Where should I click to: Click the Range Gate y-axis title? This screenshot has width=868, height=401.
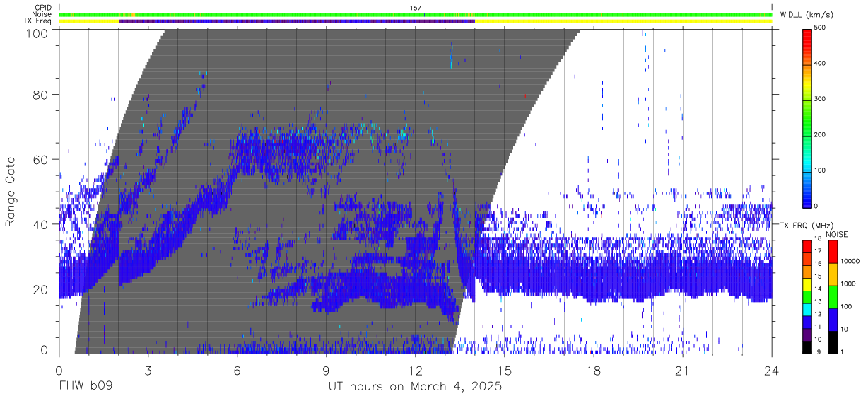pyautogui.click(x=11, y=192)
